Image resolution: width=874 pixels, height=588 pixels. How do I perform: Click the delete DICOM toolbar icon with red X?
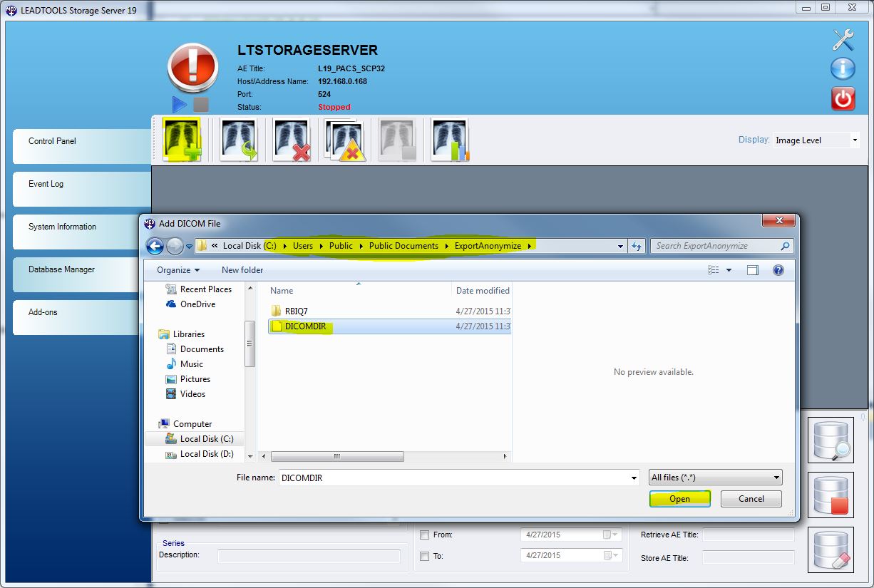point(292,140)
